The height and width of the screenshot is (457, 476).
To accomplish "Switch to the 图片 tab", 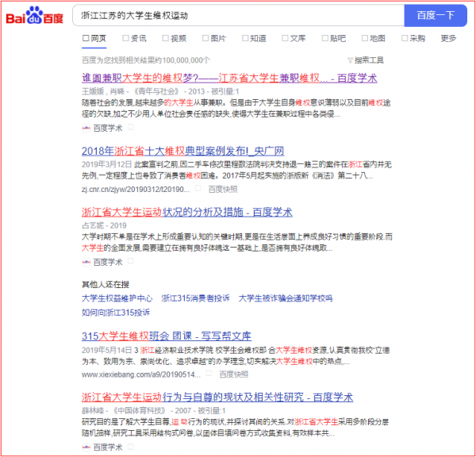I will (x=214, y=39).
